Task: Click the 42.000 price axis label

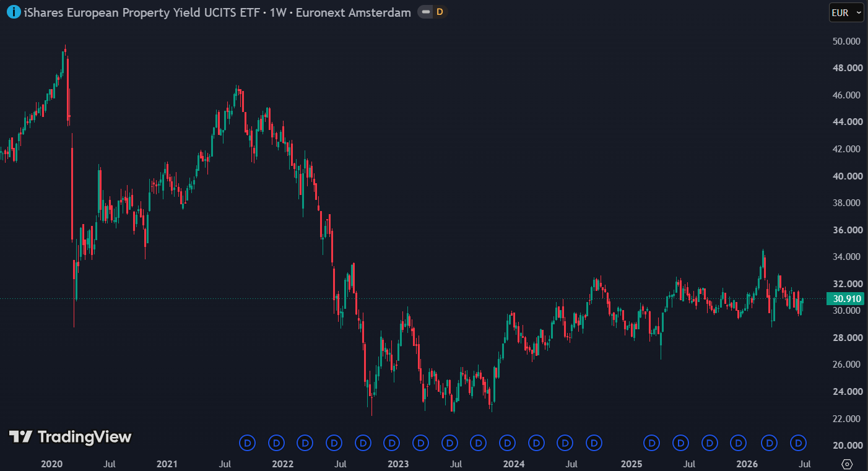Action: pyautogui.click(x=846, y=149)
